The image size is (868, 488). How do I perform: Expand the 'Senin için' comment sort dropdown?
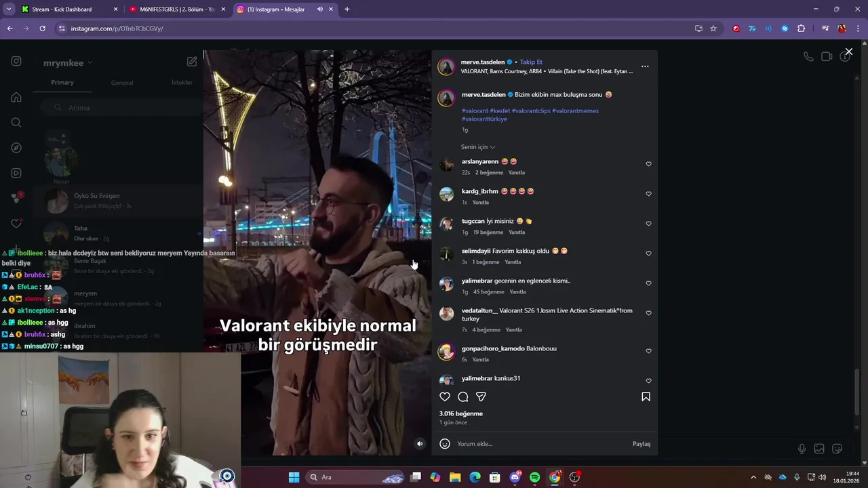point(478,147)
